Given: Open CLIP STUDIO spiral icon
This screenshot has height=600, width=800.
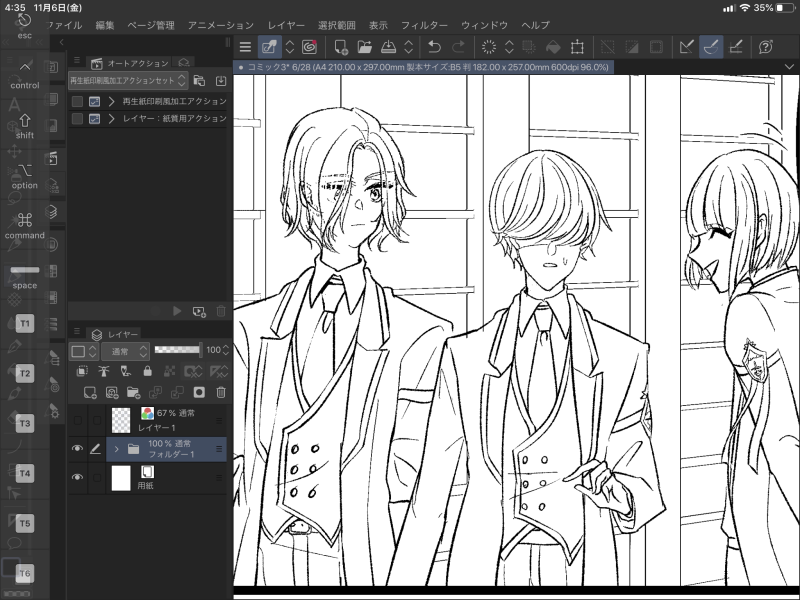Looking at the screenshot, I should click(310, 47).
